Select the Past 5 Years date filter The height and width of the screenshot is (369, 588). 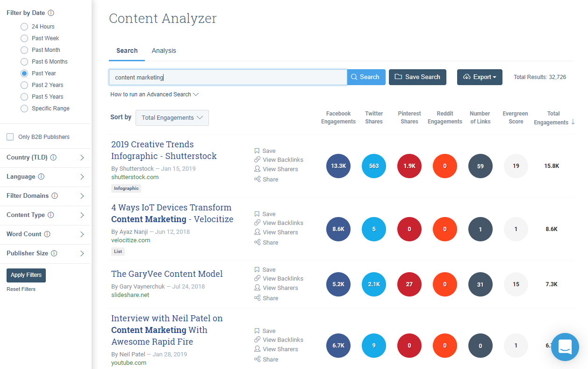(24, 97)
